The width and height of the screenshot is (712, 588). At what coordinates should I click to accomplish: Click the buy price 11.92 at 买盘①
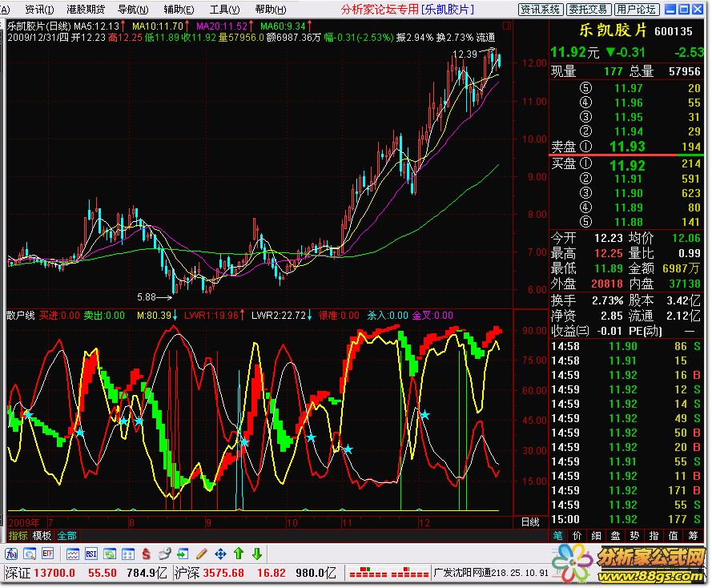pos(627,165)
